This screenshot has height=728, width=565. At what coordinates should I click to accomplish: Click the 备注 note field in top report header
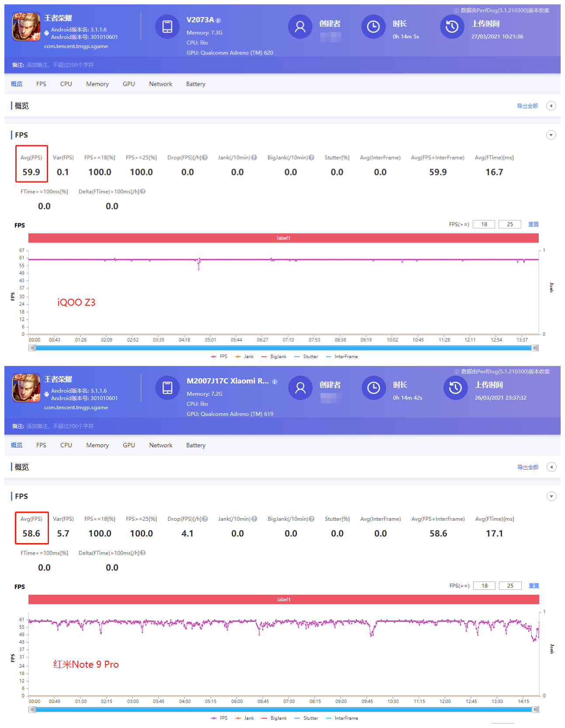click(x=60, y=65)
